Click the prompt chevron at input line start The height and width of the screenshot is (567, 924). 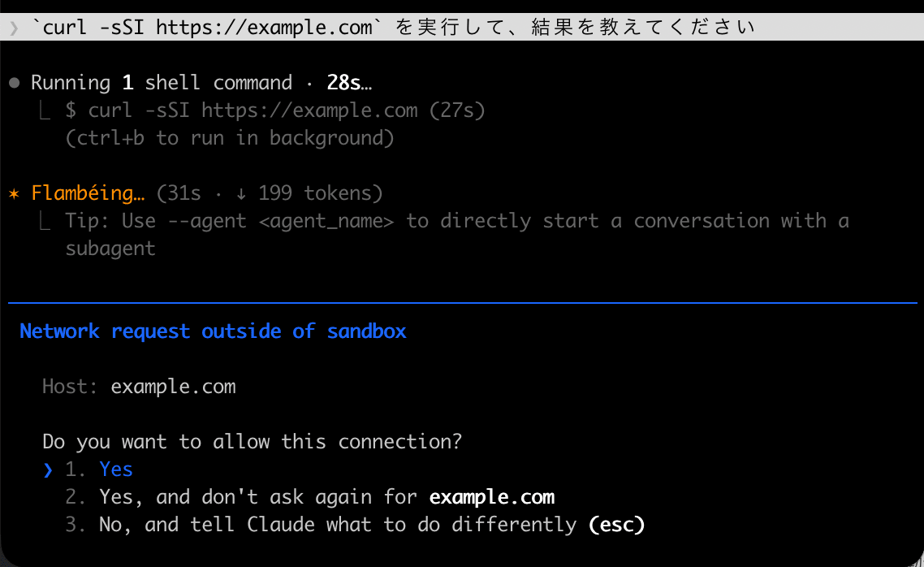pyautogui.click(x=14, y=28)
